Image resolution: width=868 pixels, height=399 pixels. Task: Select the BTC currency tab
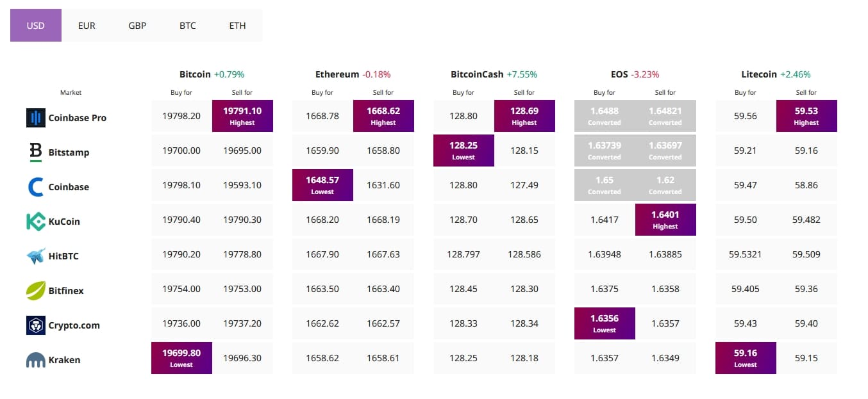[188, 26]
